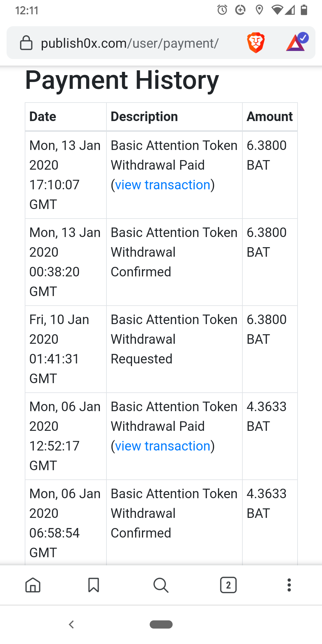Go to the browser home icon
The image size is (322, 644).
(x=33, y=585)
